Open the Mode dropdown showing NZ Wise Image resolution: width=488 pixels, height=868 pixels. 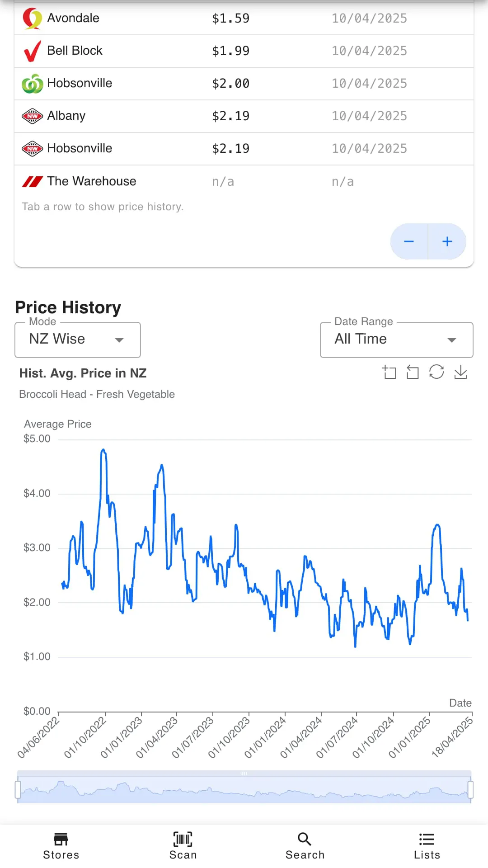coord(78,340)
